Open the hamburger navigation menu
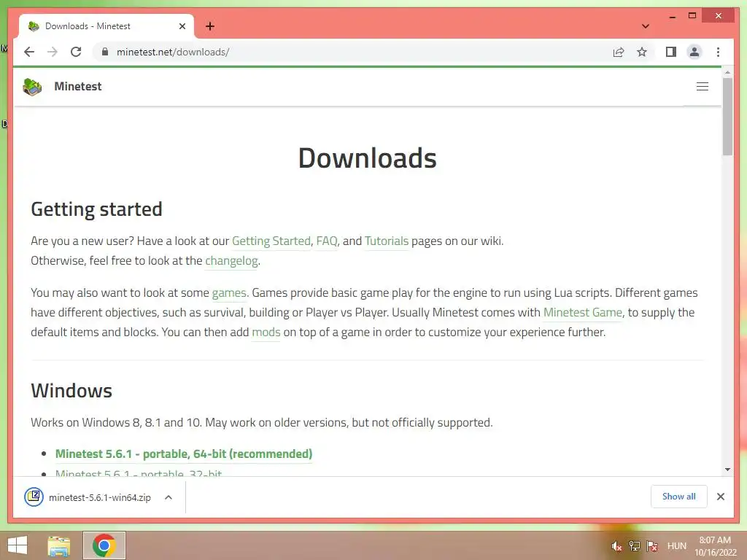This screenshot has height=560, width=747. pyautogui.click(x=703, y=86)
